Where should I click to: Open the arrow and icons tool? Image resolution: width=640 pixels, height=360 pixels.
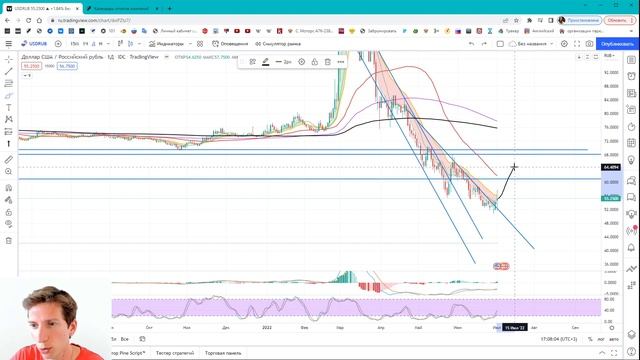click(x=9, y=143)
